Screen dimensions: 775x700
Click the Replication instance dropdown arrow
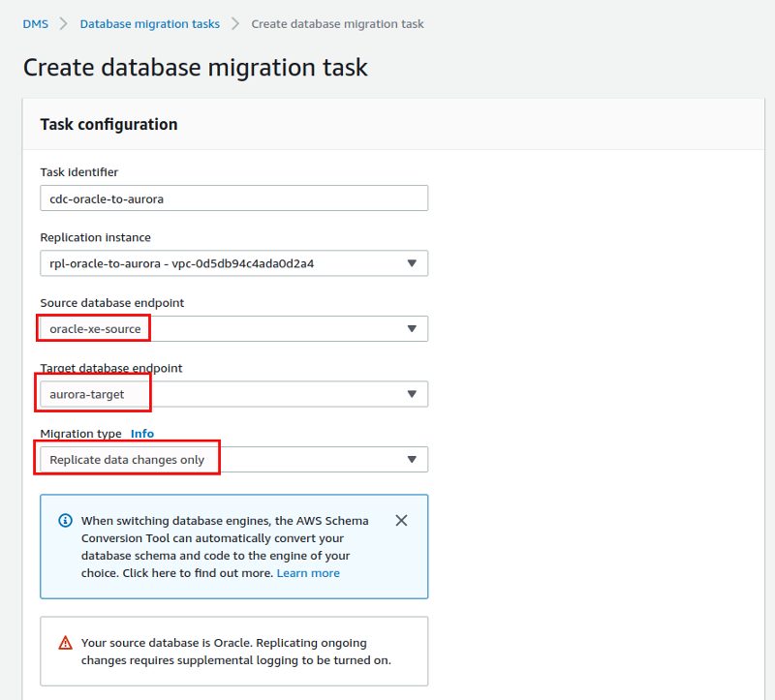point(412,263)
